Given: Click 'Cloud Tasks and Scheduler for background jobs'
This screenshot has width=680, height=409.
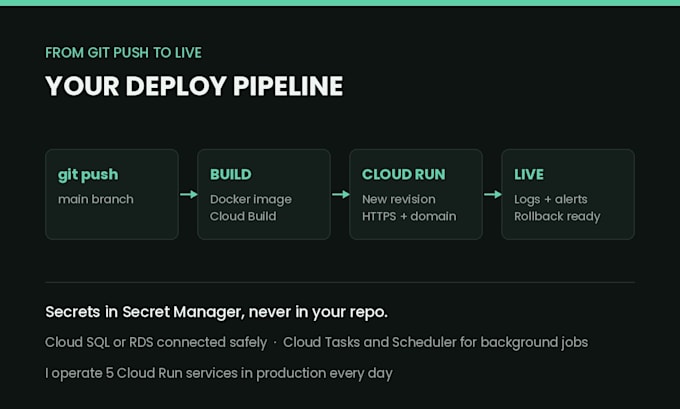Looking at the screenshot, I should [x=435, y=343].
